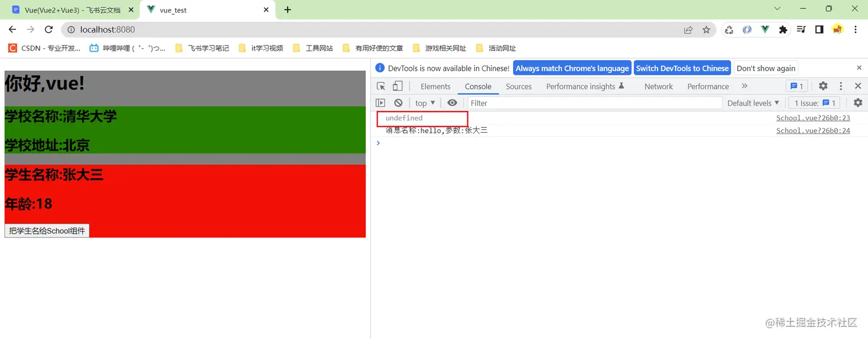
Task: Open the CSDN bookmark
Action: pos(44,48)
